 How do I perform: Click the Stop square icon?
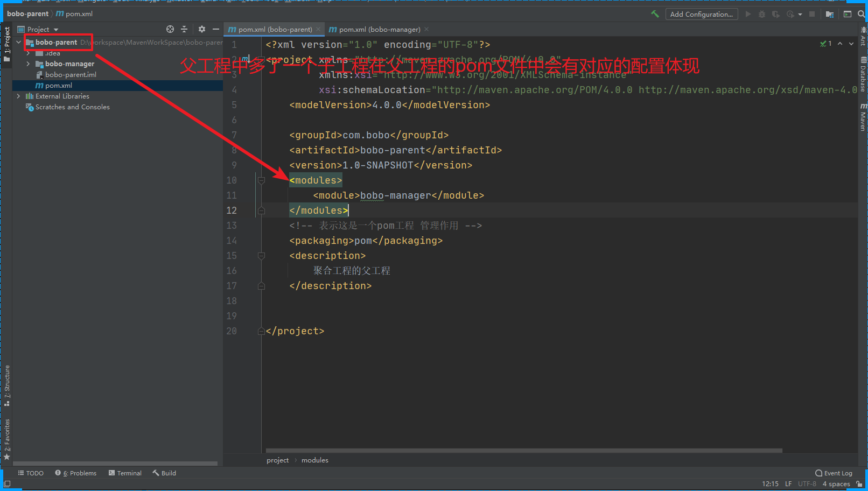click(x=812, y=14)
